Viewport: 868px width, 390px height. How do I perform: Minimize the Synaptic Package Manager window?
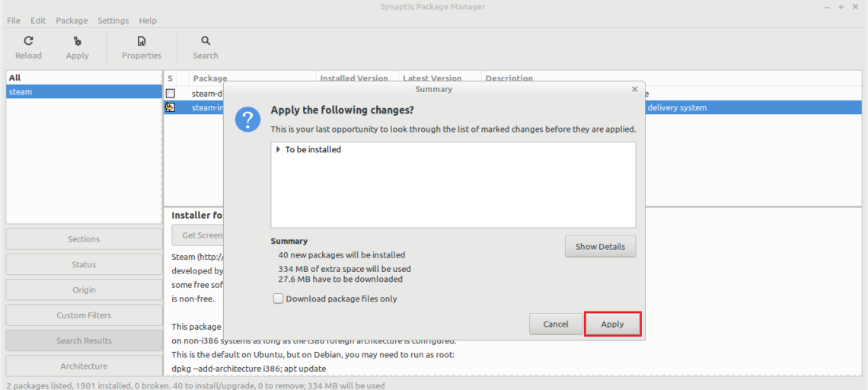[x=828, y=7]
